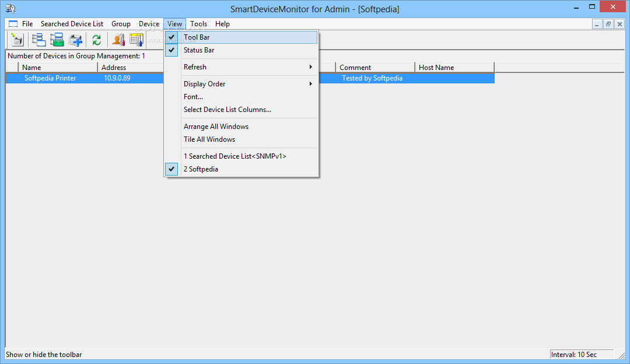Click the window tree with green toolbox icon

pyautogui.click(x=57, y=40)
